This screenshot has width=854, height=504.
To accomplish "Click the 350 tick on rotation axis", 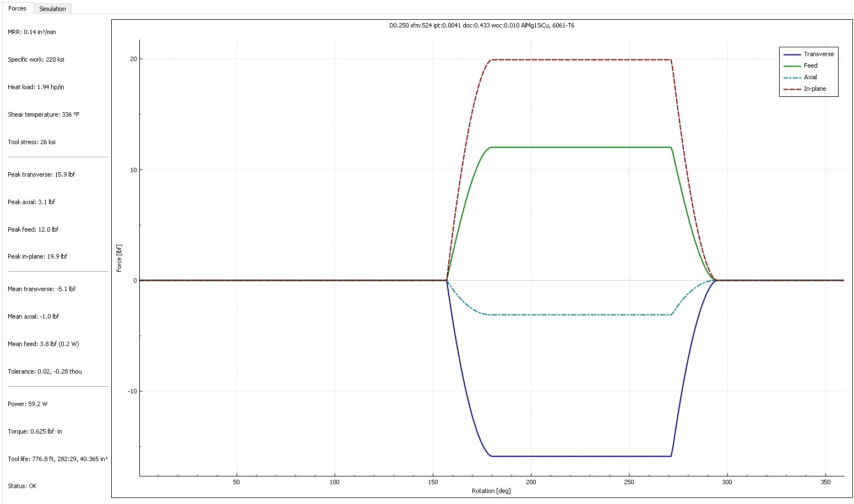I will [x=825, y=482].
